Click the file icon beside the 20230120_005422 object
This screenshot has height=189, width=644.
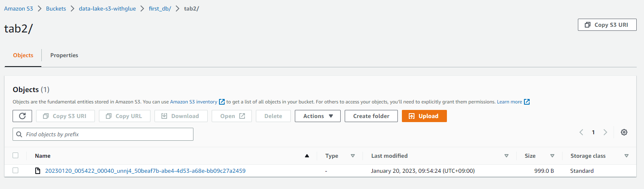[38, 171]
